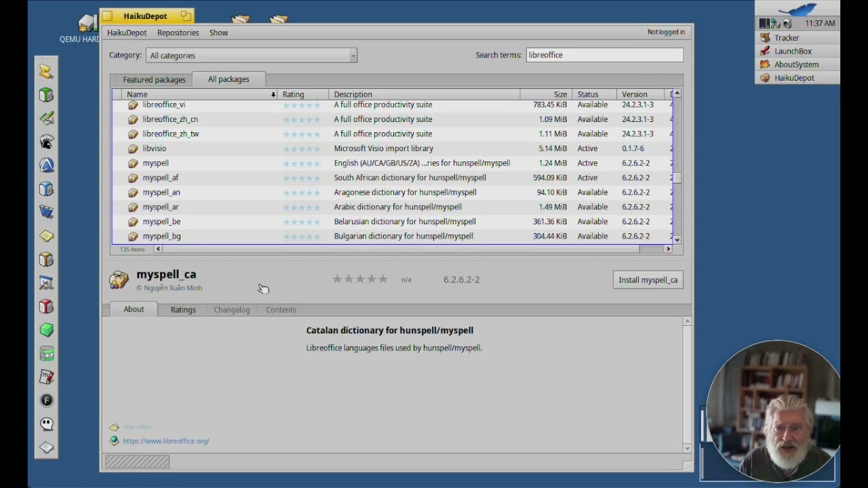Select the About tab
The width and height of the screenshot is (868, 488).
coord(134,309)
